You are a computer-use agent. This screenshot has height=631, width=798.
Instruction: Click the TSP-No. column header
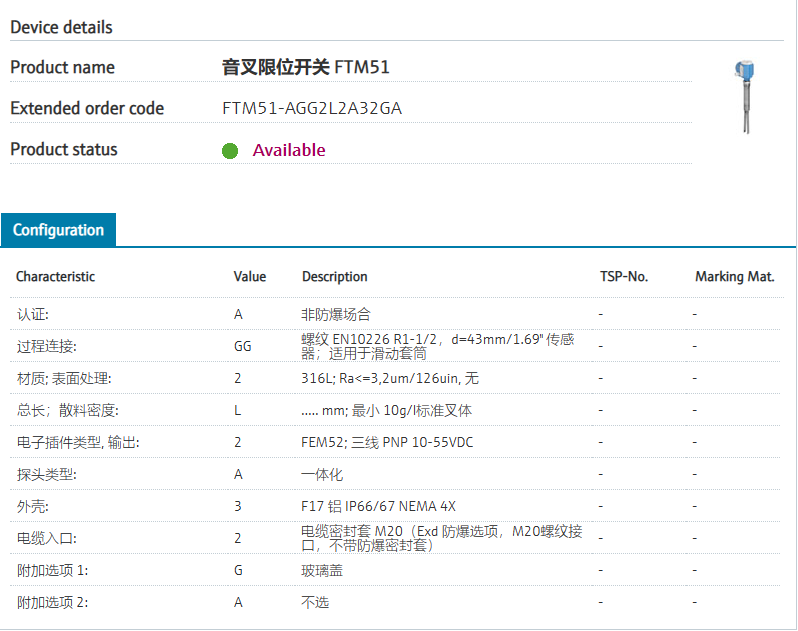coord(624,277)
